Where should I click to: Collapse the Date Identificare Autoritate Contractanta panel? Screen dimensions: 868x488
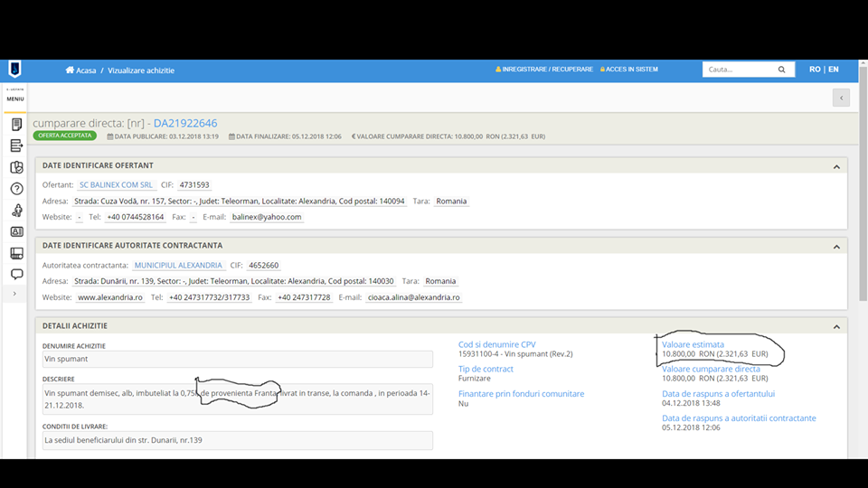tap(836, 246)
